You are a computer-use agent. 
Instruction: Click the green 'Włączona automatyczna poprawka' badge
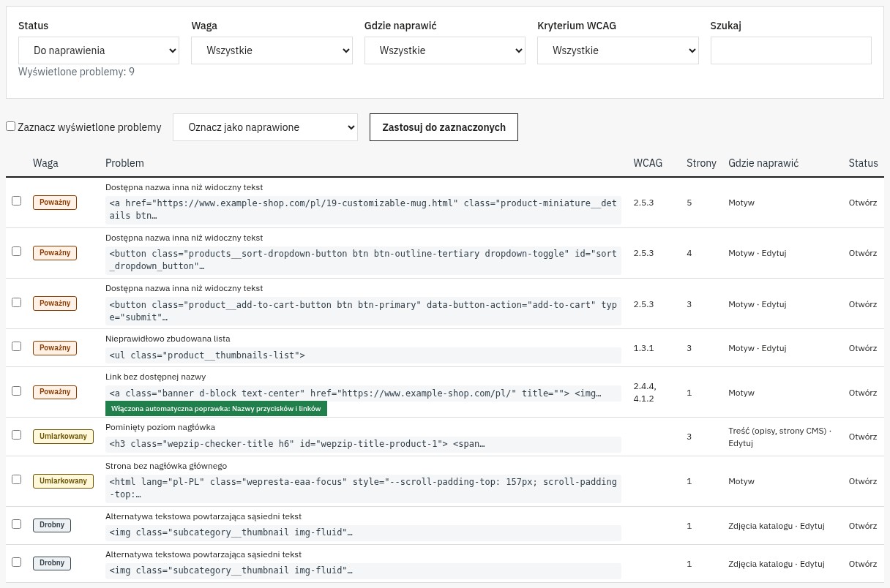click(x=216, y=409)
